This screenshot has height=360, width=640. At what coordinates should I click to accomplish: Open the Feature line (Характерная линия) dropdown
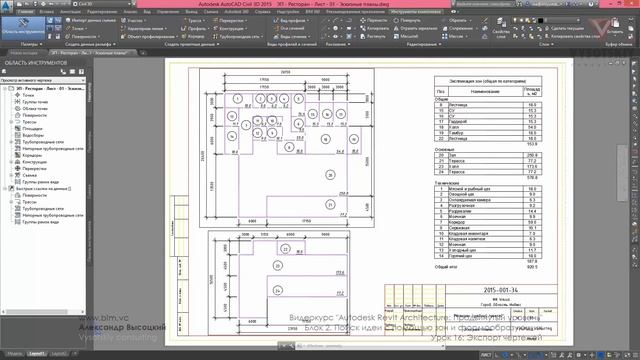(x=144, y=29)
